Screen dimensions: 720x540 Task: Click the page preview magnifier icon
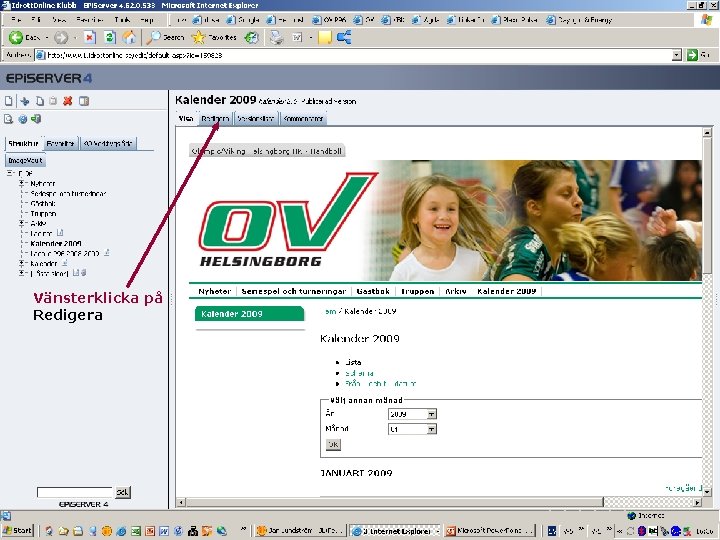click(x=8, y=119)
